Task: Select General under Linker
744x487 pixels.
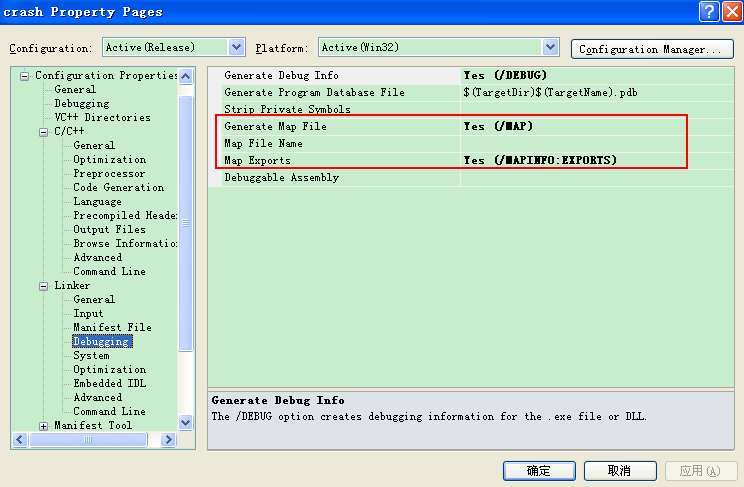Action: coord(94,300)
